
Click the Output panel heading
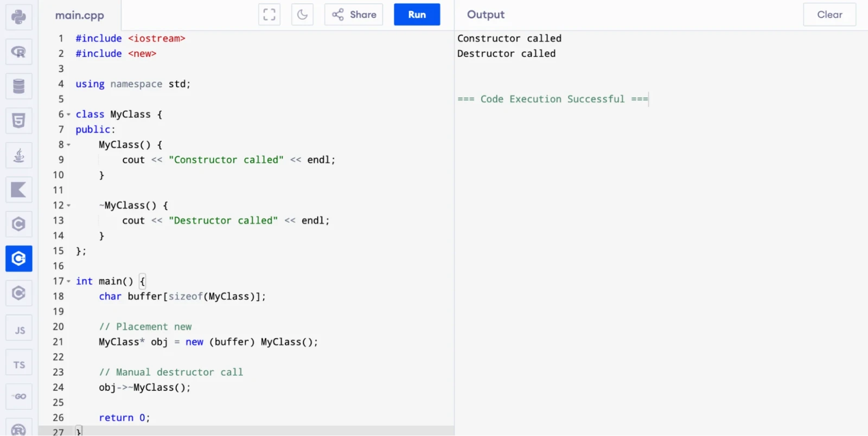[486, 15]
